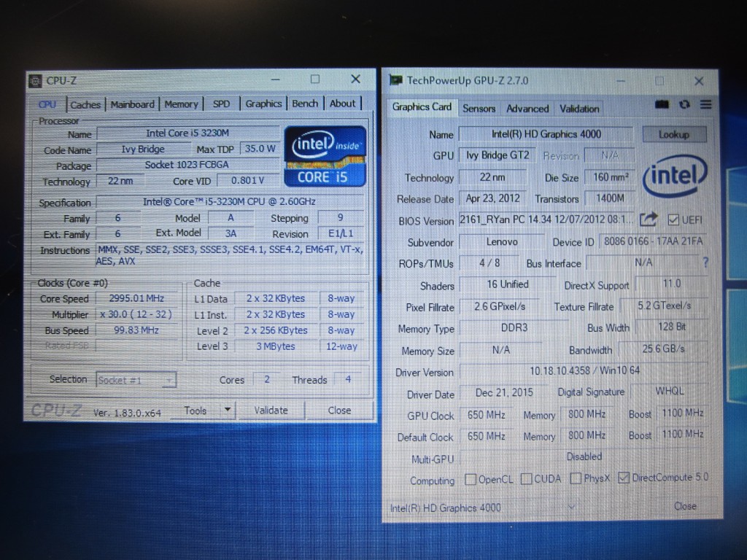This screenshot has width=747, height=560.
Task: Click the Specification field i5-3230M CPU @ 2.60GHz
Action: coord(230,201)
